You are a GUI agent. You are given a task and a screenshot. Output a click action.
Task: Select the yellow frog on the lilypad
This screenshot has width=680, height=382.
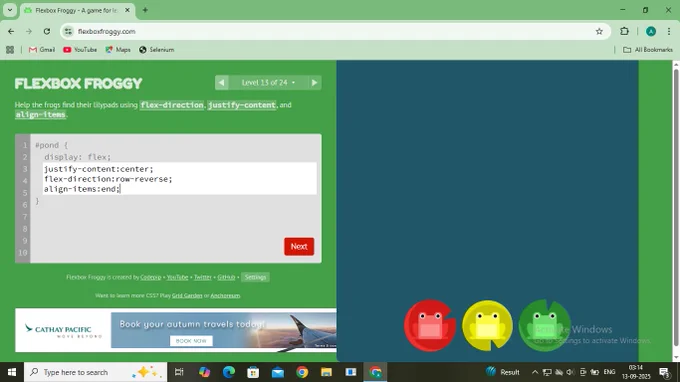coord(487,326)
